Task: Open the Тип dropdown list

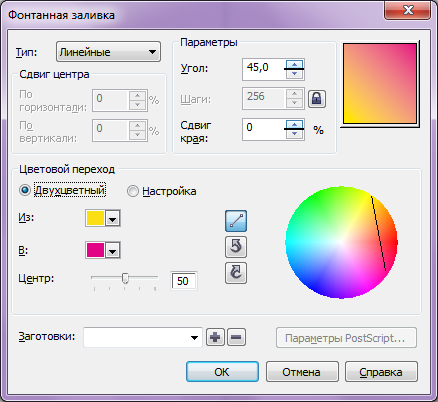Action: 108,52
